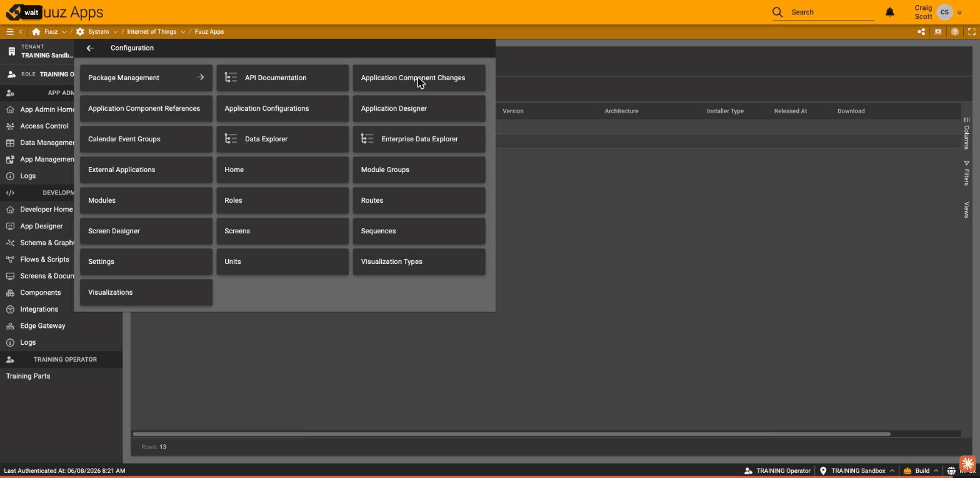
Task: Click the tree icon on Enterprise Data Explorer tile
Action: [367, 139]
